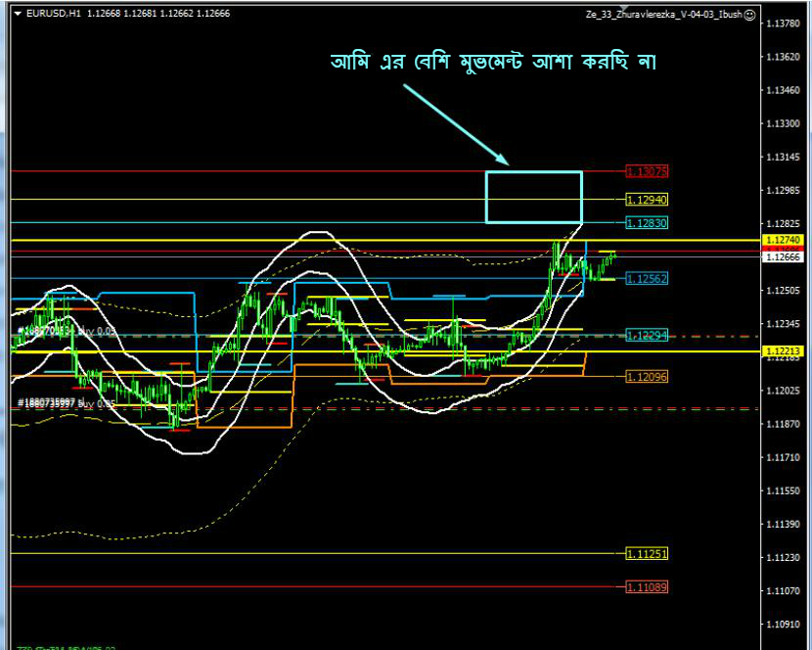Screen dimensions: 812x650
Task: Click the 1.11870 value on the price scale
Action: [x=783, y=424]
